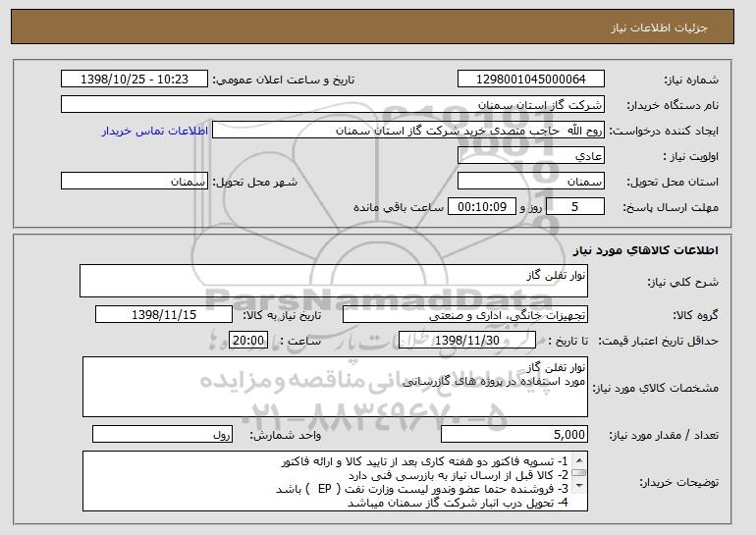Select the quantity field 5,000
This screenshot has width=756, height=535.
coord(514,434)
